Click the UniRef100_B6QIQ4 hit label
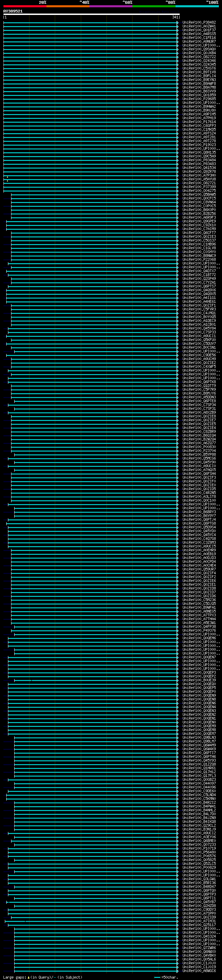 click(x=199, y=435)
